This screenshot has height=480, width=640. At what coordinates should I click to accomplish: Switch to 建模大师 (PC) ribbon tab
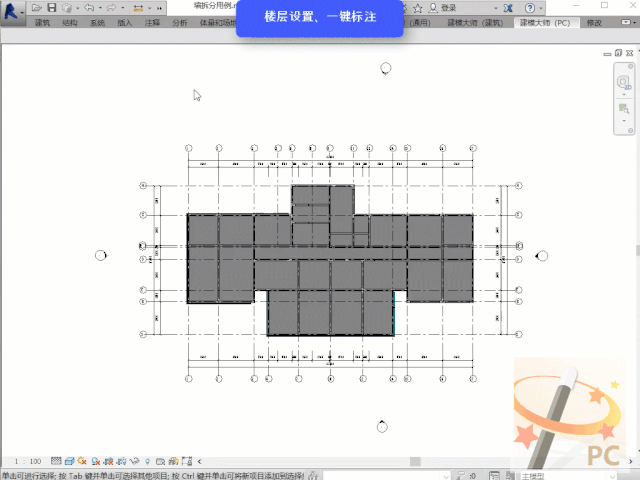click(x=545, y=23)
